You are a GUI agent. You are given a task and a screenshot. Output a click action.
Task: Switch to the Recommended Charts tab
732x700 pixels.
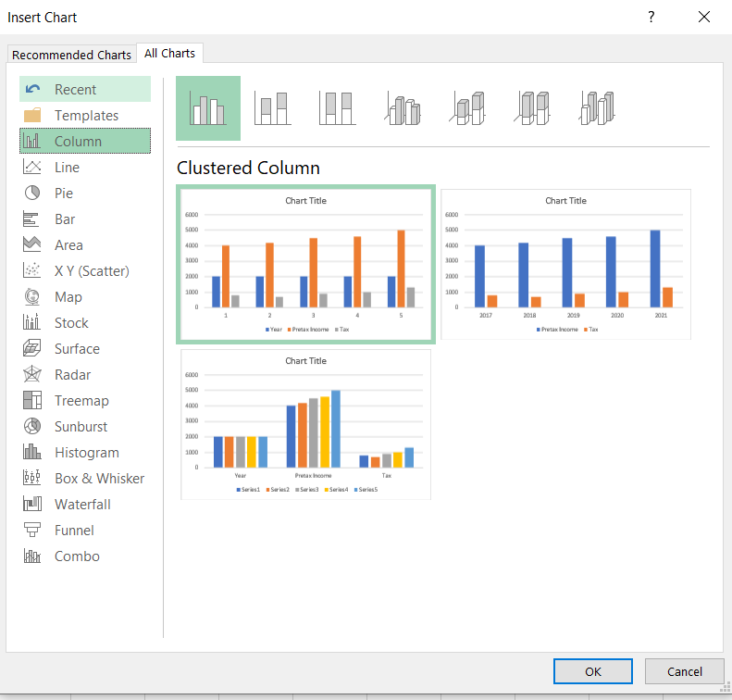point(71,55)
